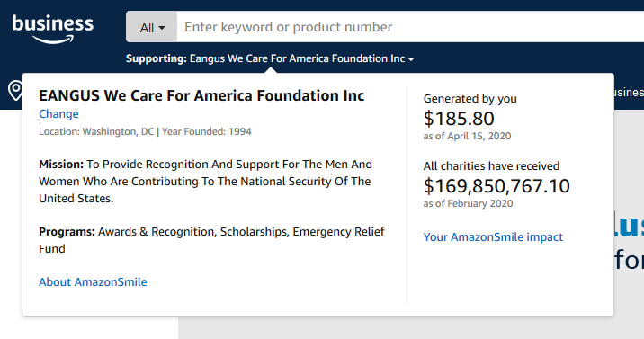644x339 pixels.
Task: Click the $169,850,767.10 total donations amount
Action: [496, 186]
